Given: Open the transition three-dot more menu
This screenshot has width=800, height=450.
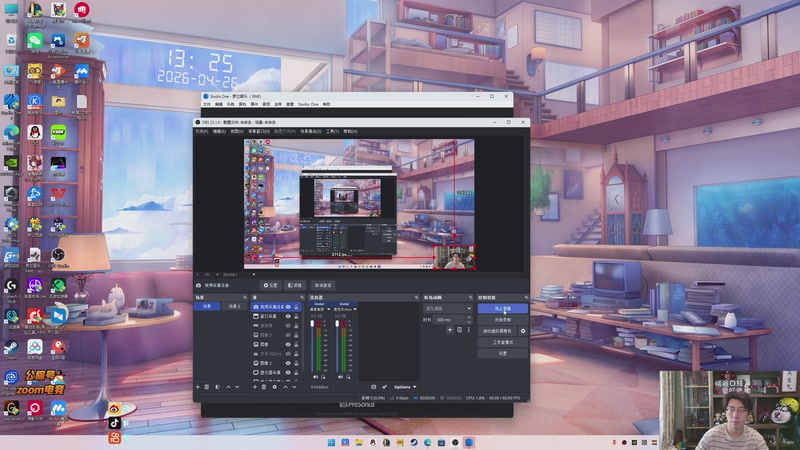Looking at the screenshot, I should [468, 330].
